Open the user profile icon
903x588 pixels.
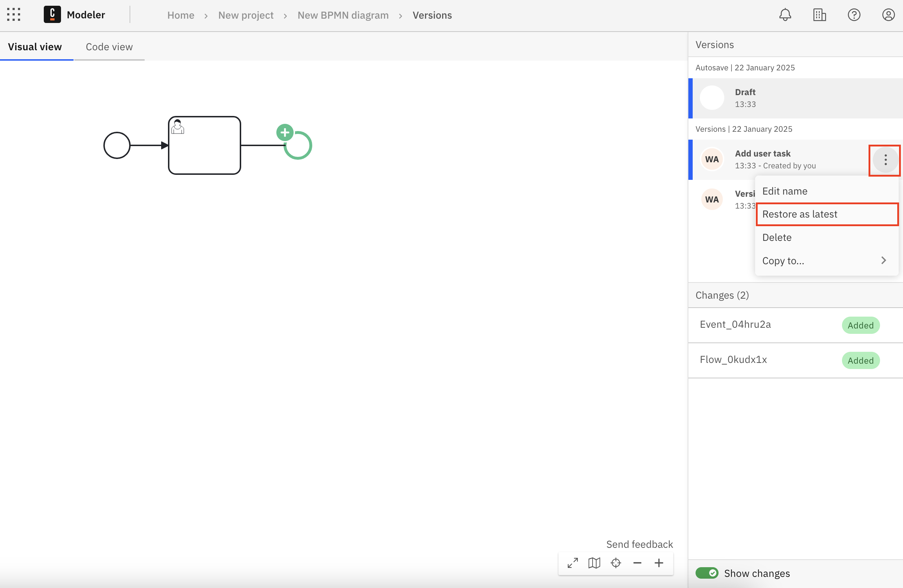pyautogui.click(x=888, y=15)
